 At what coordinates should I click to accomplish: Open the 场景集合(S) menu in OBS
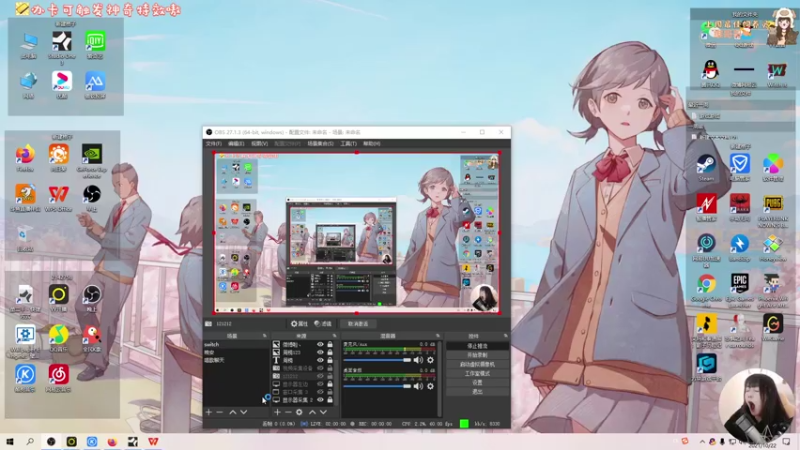320,144
